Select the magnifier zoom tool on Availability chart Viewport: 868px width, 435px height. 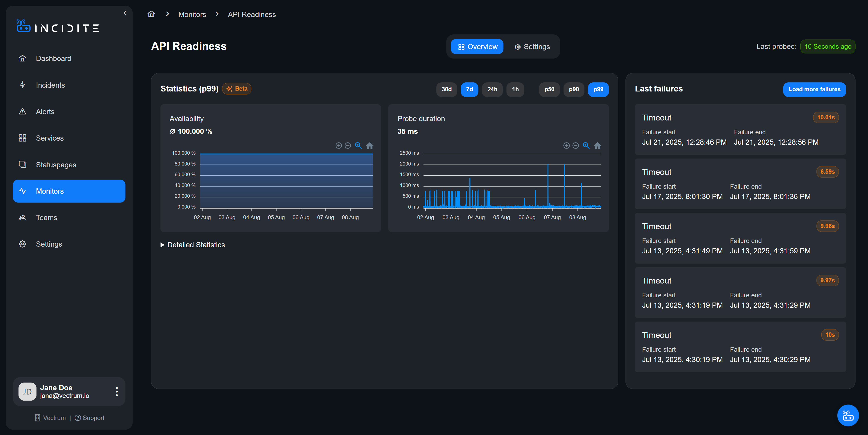coord(358,145)
